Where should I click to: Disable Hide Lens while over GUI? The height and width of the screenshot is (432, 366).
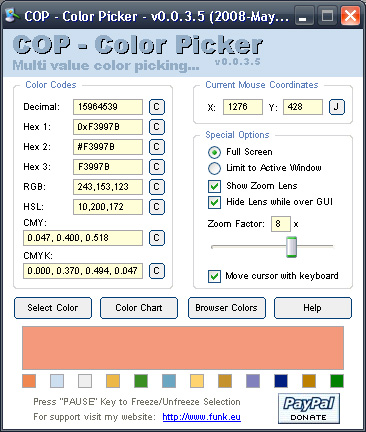point(214,202)
